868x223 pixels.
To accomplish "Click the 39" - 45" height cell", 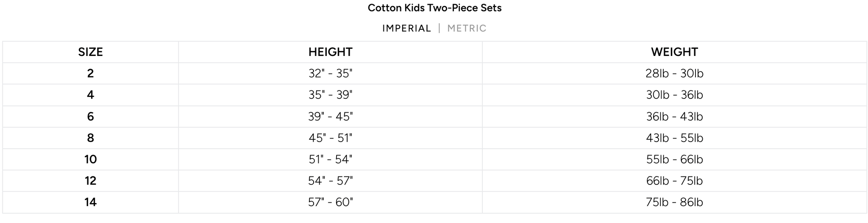I will 330,117.
